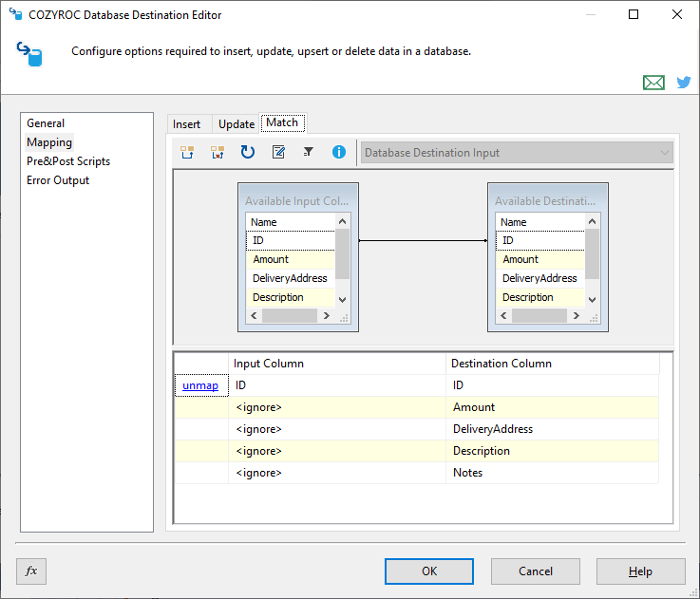Image resolution: width=700 pixels, height=599 pixels.
Task: Click the COZYROC title bar app icon
Action: [15, 14]
